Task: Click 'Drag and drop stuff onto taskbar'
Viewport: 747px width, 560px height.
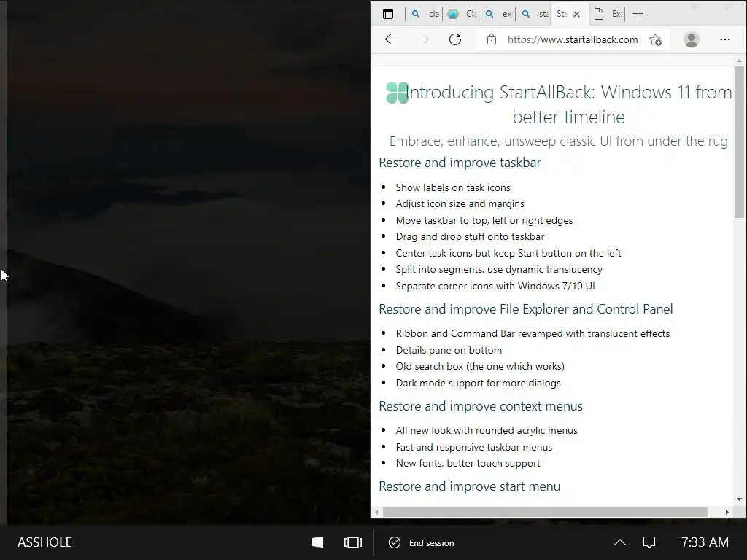Action: point(470,237)
